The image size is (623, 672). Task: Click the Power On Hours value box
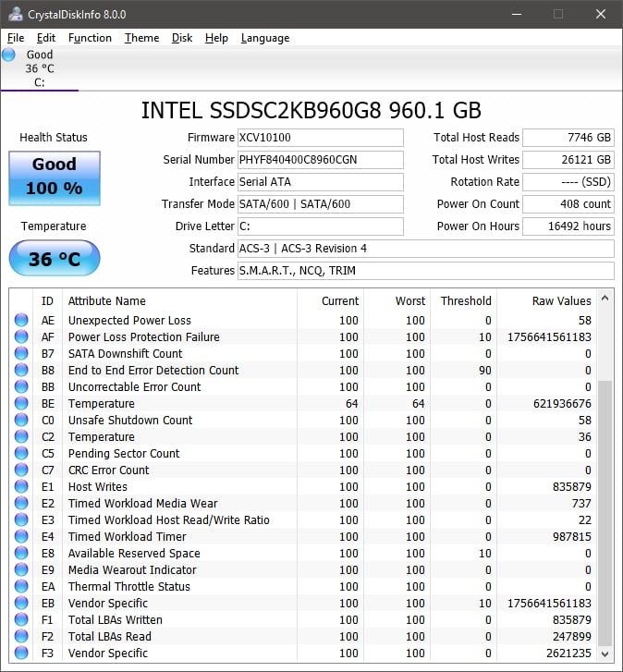[568, 226]
